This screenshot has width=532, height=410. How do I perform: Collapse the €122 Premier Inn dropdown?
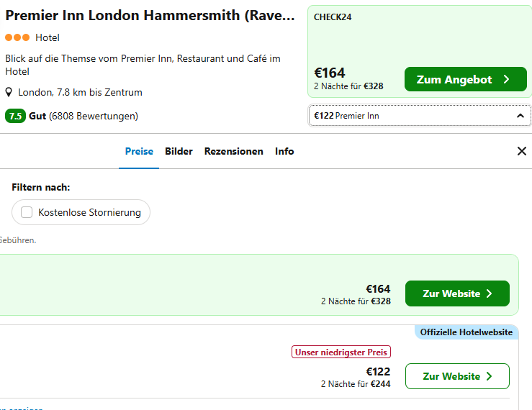[x=420, y=116]
